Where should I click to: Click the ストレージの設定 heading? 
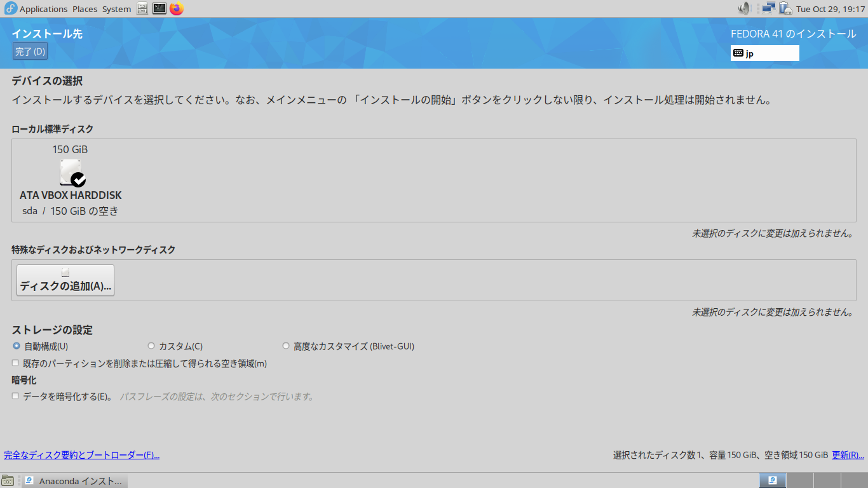pos(52,330)
